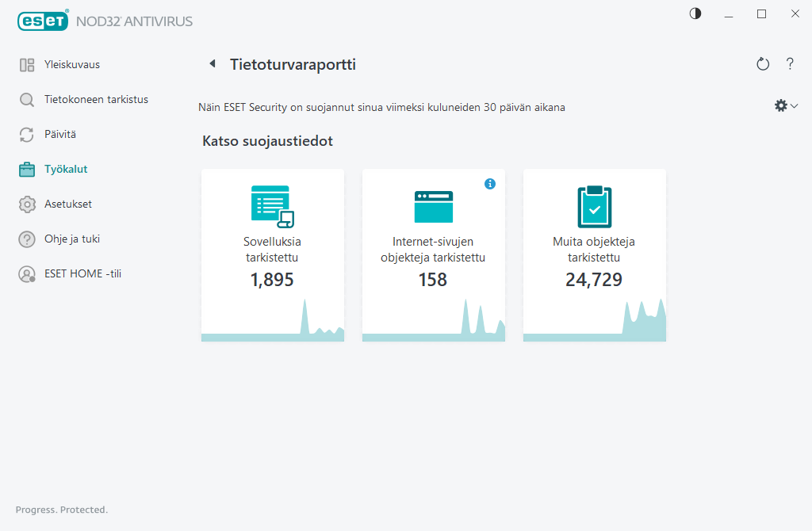812x531 pixels.
Task: Click the Asetukset gear icon in sidebar
Action: (x=26, y=204)
